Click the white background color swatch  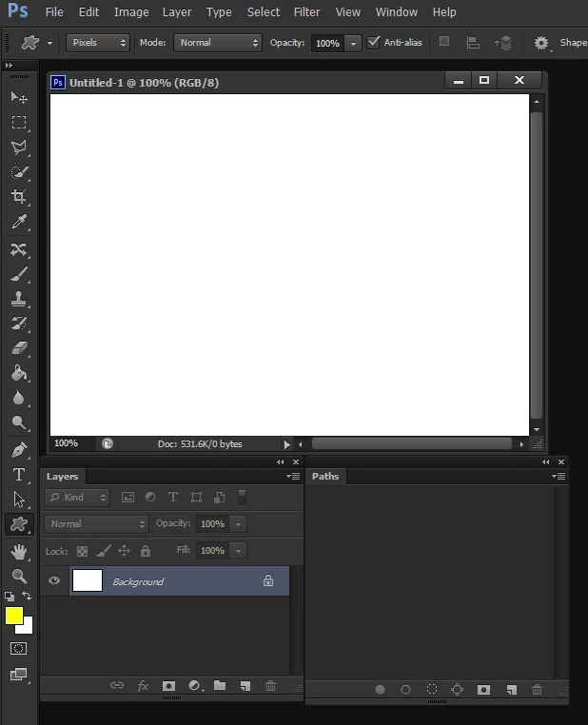tap(28, 628)
